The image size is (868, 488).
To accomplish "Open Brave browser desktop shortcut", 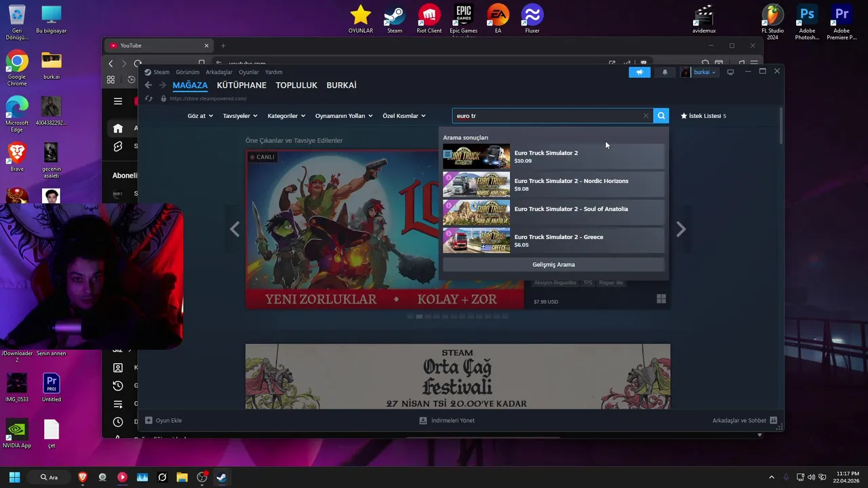I will click(17, 157).
